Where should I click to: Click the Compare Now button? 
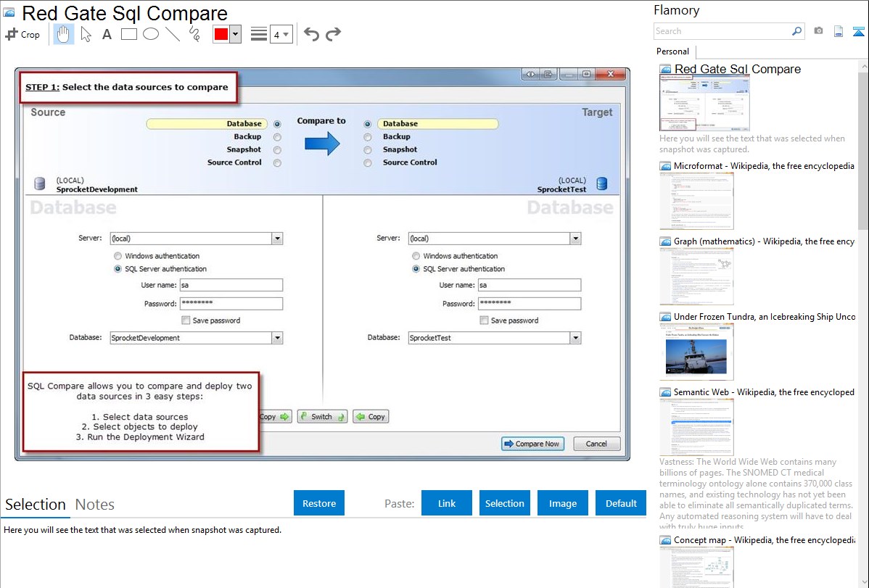point(532,444)
